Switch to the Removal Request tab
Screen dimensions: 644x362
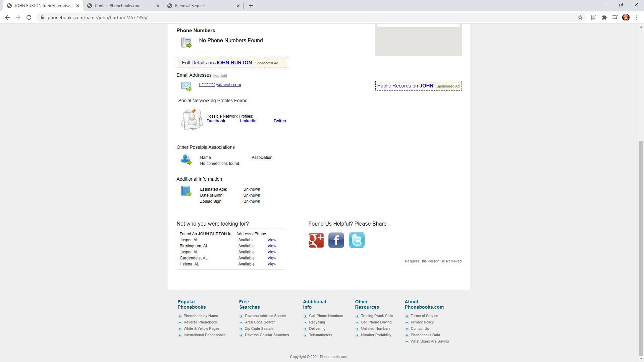coord(203,6)
